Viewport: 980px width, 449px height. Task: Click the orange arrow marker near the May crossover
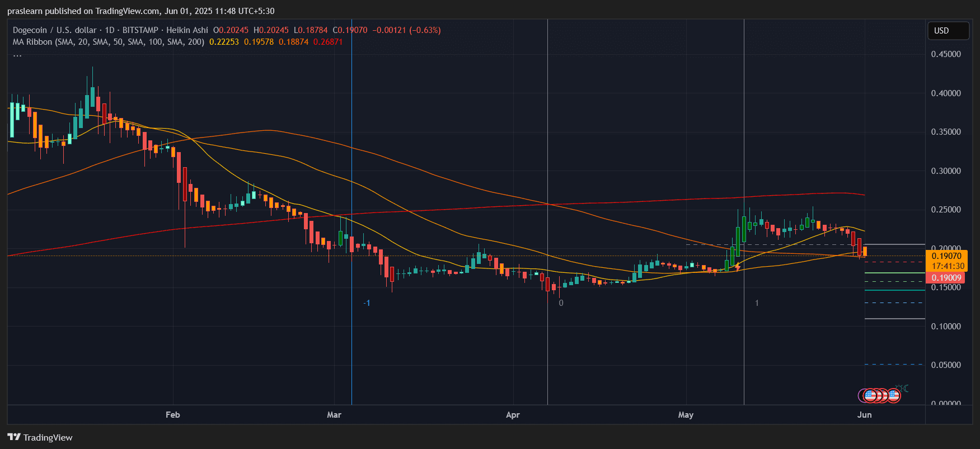click(x=738, y=267)
